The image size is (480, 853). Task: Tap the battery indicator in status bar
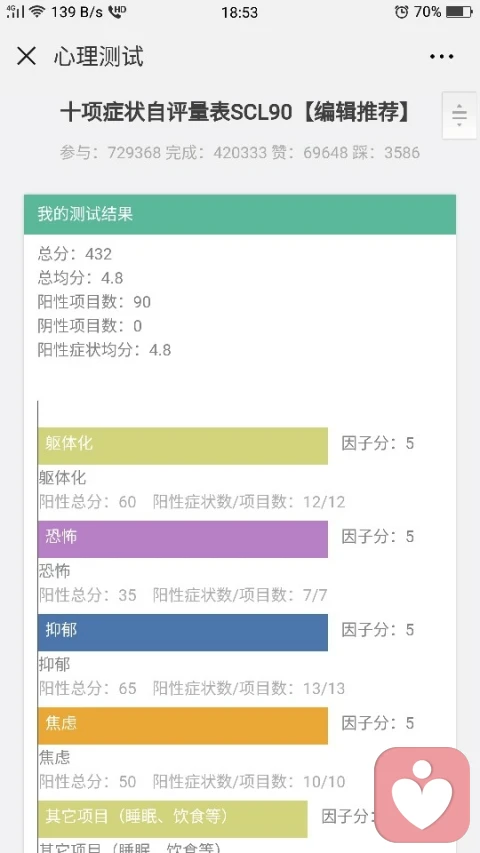[x=459, y=12]
